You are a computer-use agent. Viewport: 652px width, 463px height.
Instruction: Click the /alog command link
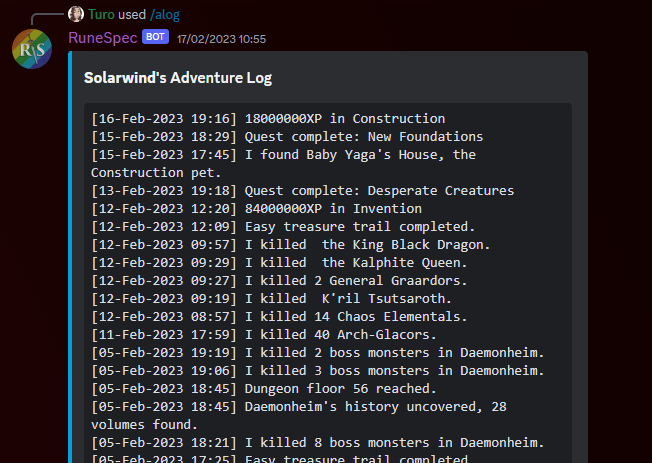[165, 15]
